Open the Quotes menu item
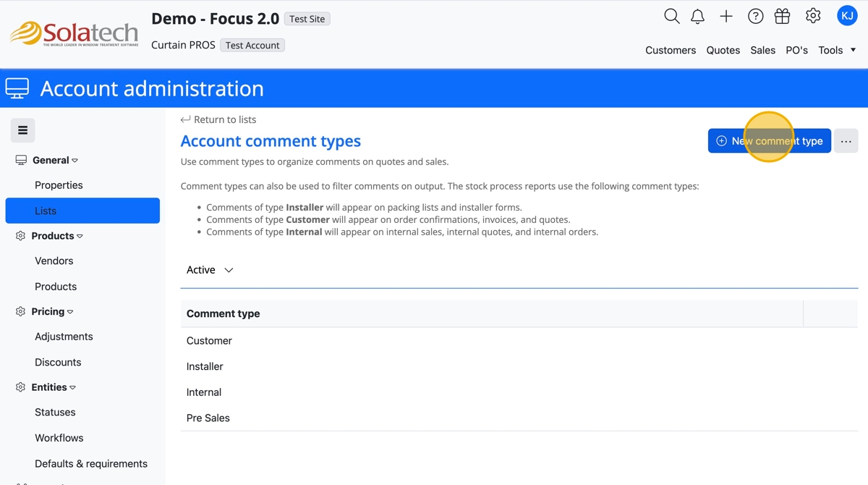The height and width of the screenshot is (485, 868). click(723, 50)
